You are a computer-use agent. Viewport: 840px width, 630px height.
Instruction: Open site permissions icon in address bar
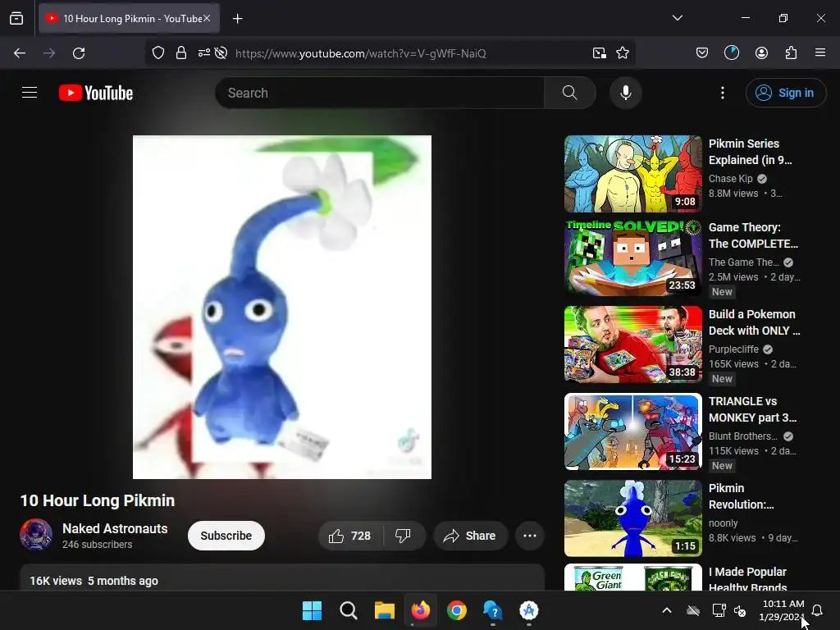(204, 53)
